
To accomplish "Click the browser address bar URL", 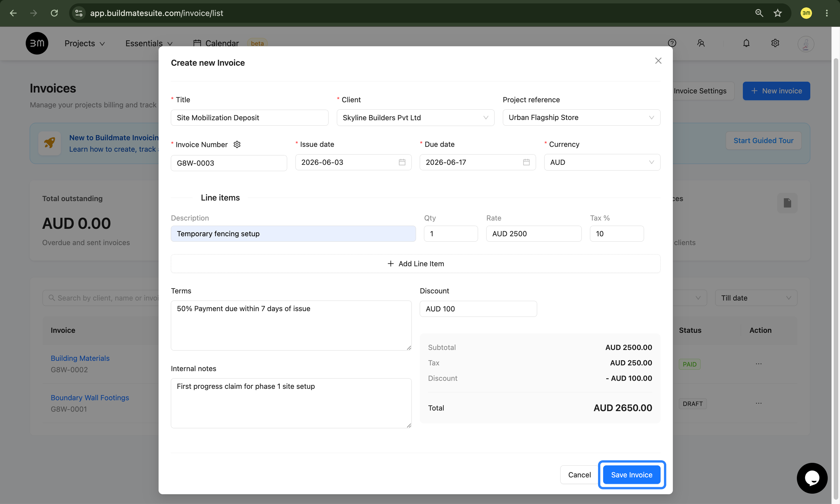I will [157, 13].
